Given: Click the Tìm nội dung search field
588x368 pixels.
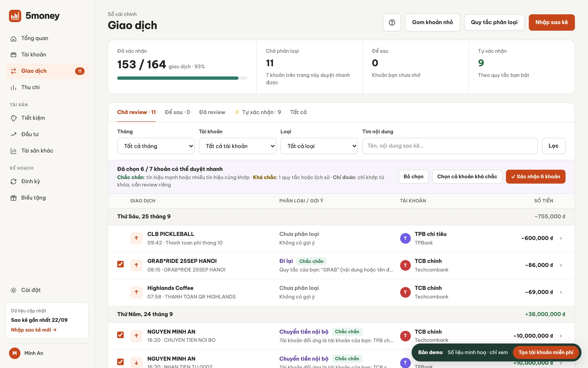Looking at the screenshot, I should point(450,146).
